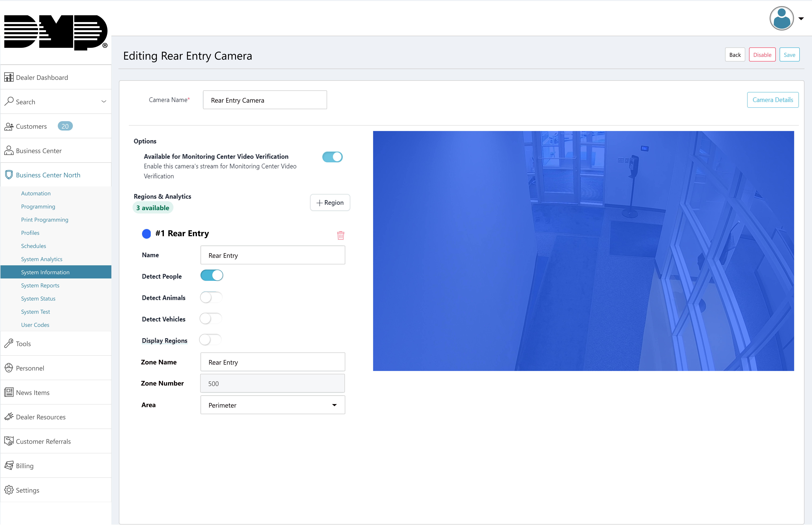Viewport: 812px width, 525px height.
Task: Open News Items in sidebar
Action: click(x=56, y=392)
